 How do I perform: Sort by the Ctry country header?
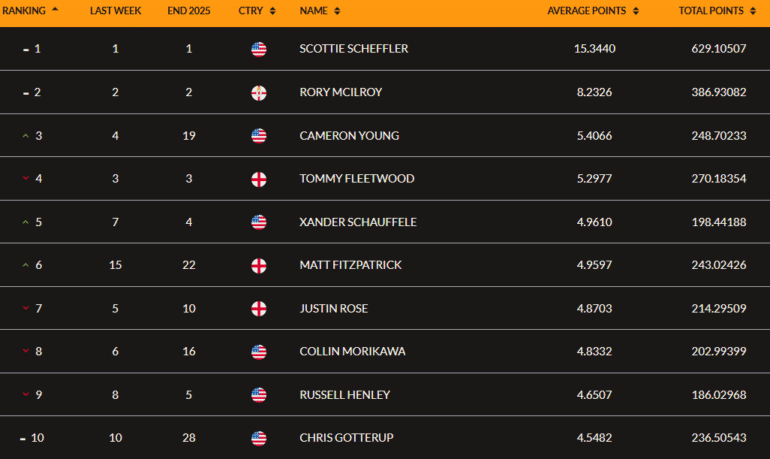point(256,11)
